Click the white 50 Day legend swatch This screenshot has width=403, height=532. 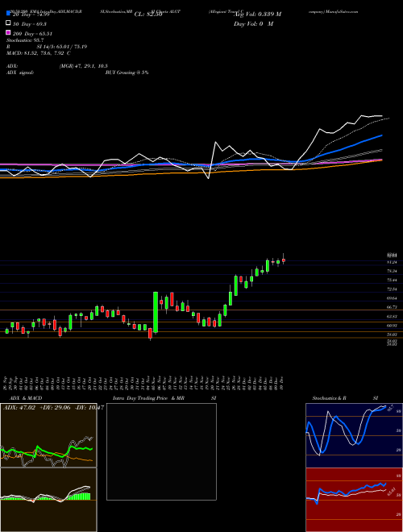[8, 23]
